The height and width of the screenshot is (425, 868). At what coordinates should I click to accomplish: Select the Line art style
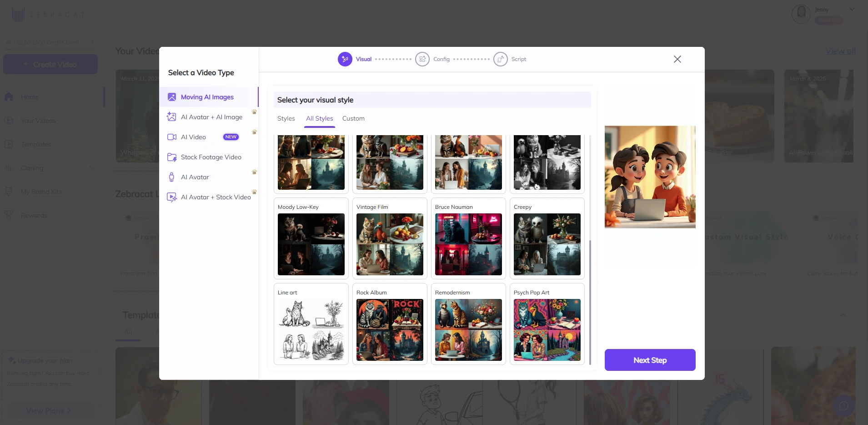pyautogui.click(x=311, y=324)
